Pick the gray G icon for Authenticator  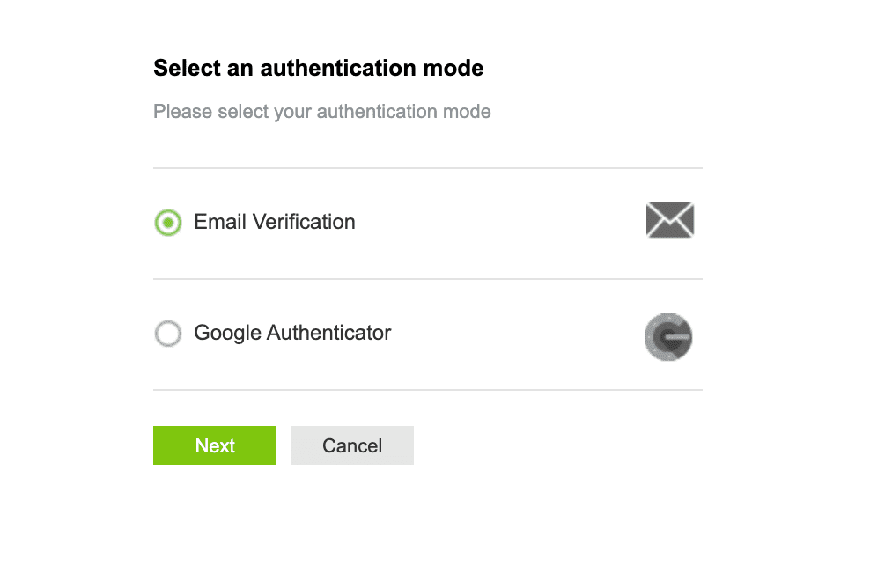[668, 337]
